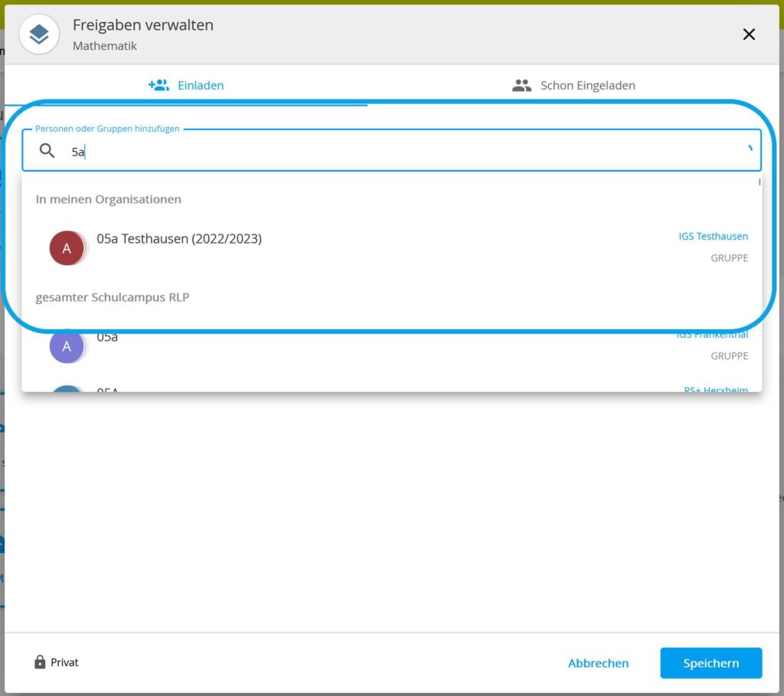
Task: Click the In meinen Organisationen heading
Action: (109, 200)
